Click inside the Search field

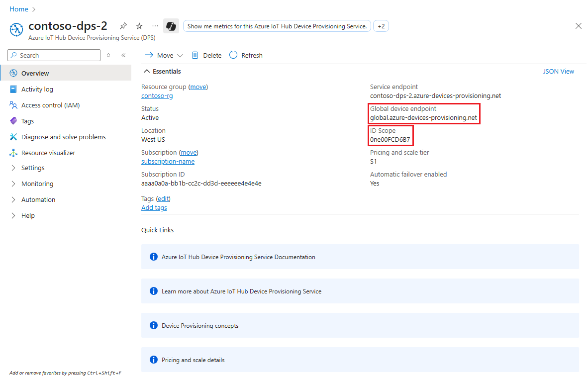[x=53, y=55]
